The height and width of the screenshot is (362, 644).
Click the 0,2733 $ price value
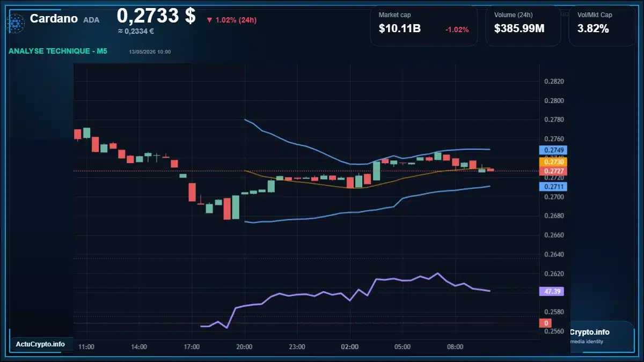156,16
